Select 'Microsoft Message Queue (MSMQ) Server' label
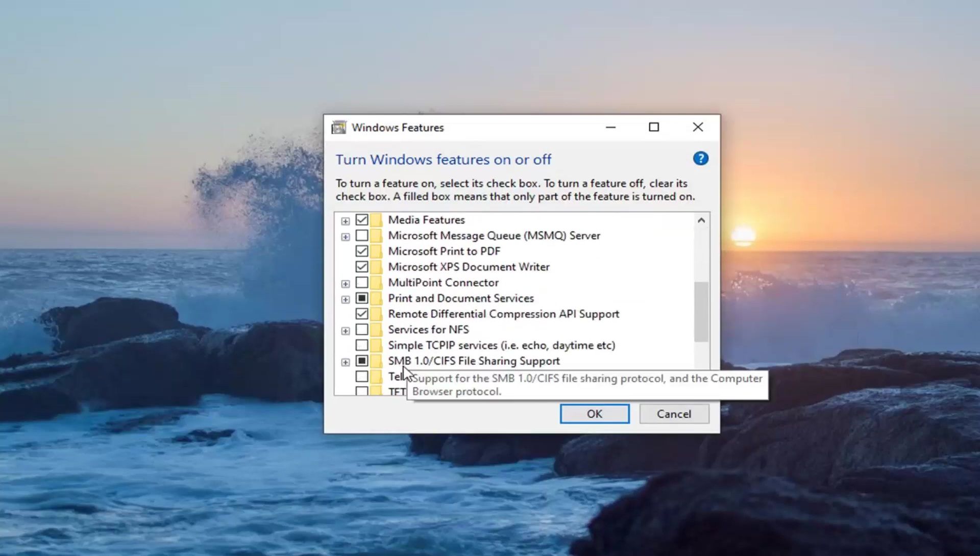Image resolution: width=980 pixels, height=556 pixels. point(494,236)
